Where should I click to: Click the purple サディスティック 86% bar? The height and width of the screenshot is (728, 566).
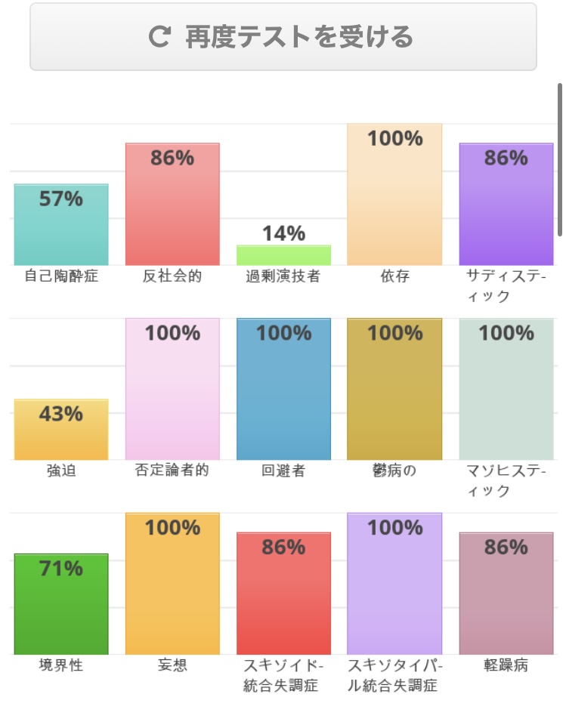[506, 205]
